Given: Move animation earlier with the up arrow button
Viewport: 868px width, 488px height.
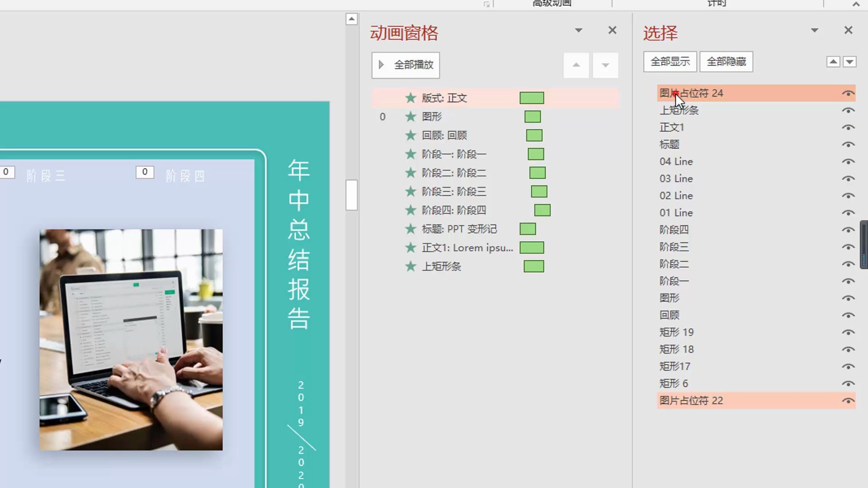Looking at the screenshot, I should point(576,65).
